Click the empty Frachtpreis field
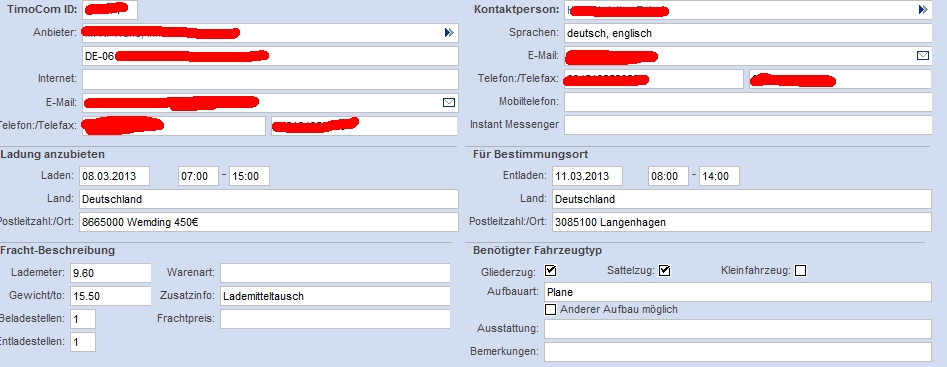 click(335, 319)
